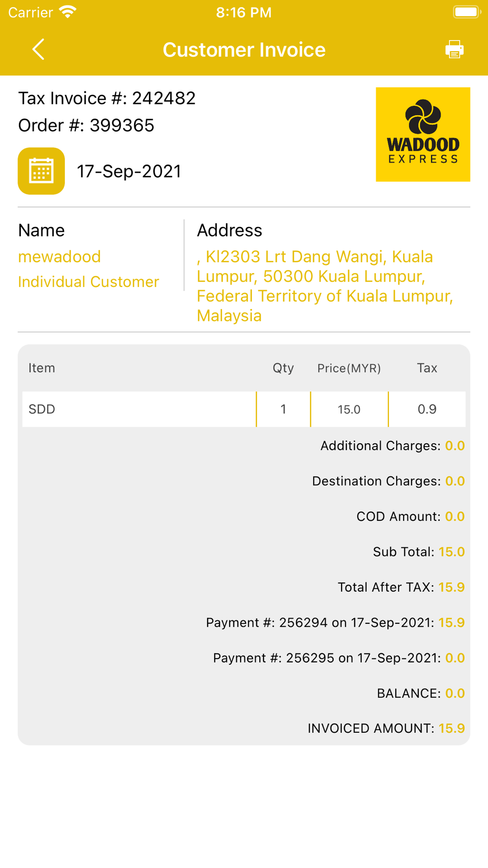Tap the Item column header
The width and height of the screenshot is (488, 868).
click(42, 368)
